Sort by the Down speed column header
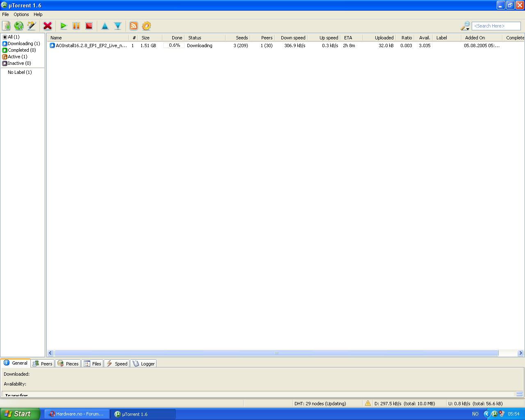525x420 pixels. point(291,38)
